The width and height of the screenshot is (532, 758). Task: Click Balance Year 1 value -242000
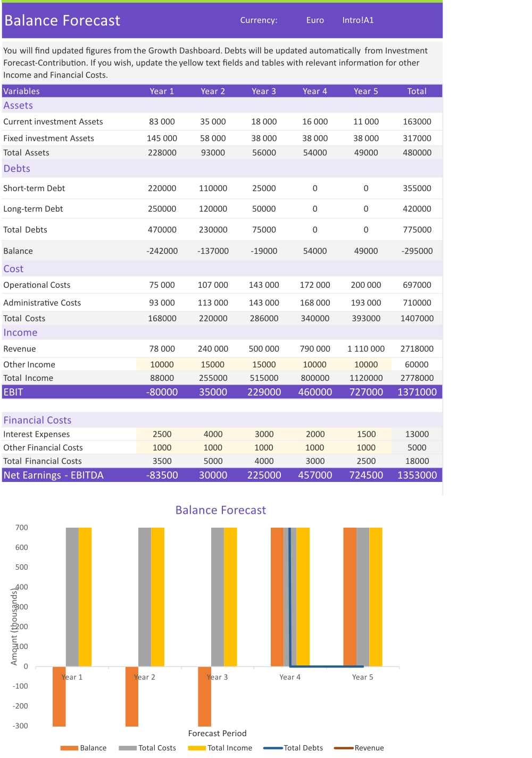pos(162,251)
